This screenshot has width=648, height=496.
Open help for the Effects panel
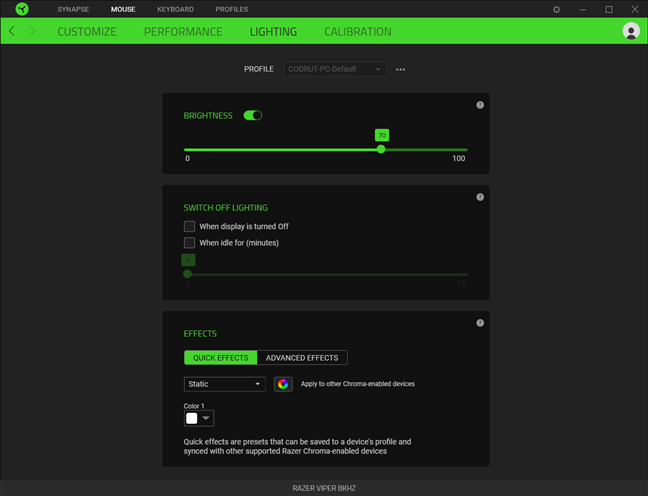(480, 323)
